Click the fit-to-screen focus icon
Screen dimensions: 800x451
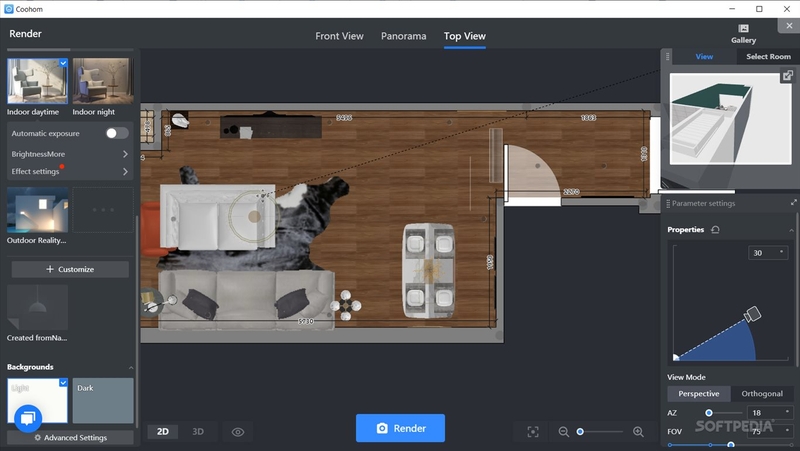click(533, 432)
